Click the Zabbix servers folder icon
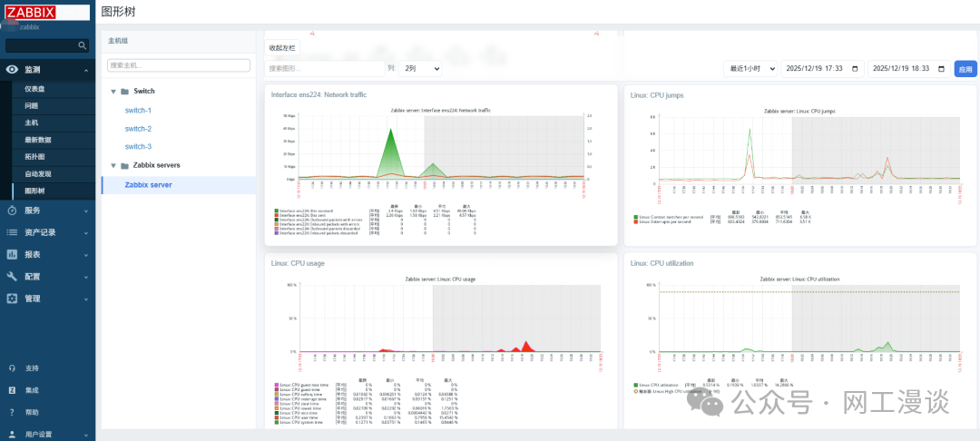Image resolution: width=980 pixels, height=441 pixels. tap(124, 165)
